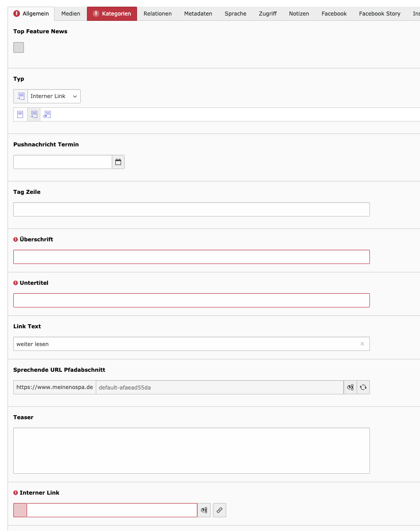420x531 pixels.
Task: Open the Medien tab
Action: 71,14
